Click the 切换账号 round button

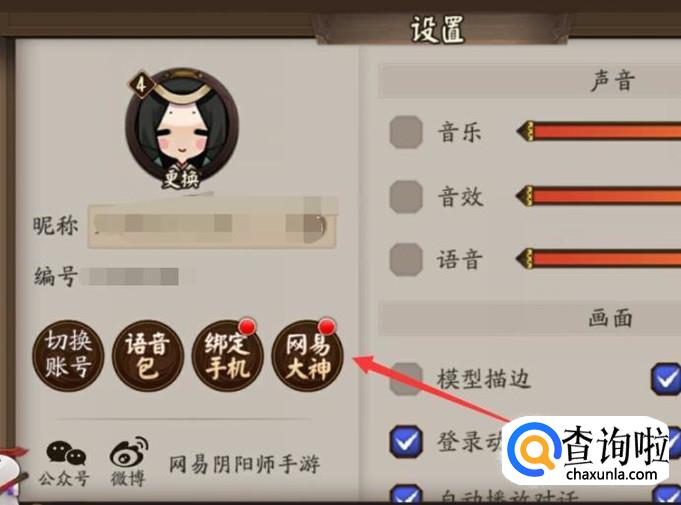pyautogui.click(x=68, y=355)
